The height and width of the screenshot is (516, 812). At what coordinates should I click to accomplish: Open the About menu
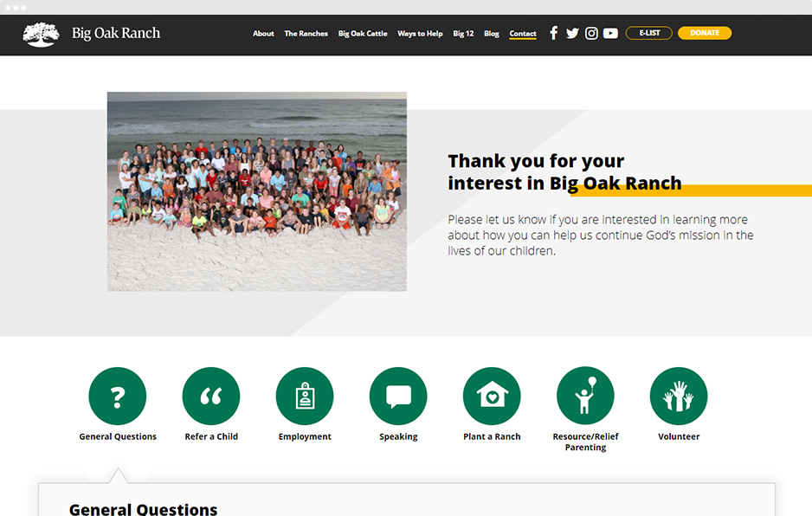(x=263, y=33)
